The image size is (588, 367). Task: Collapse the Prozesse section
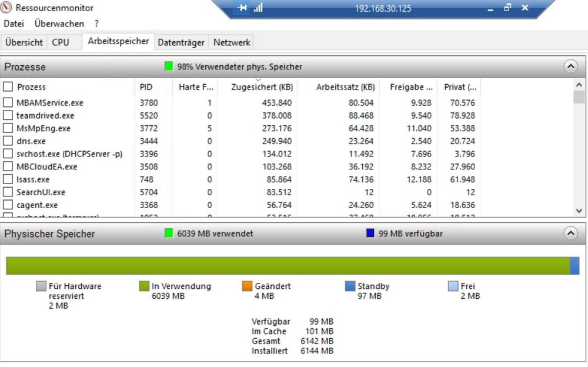tap(570, 66)
